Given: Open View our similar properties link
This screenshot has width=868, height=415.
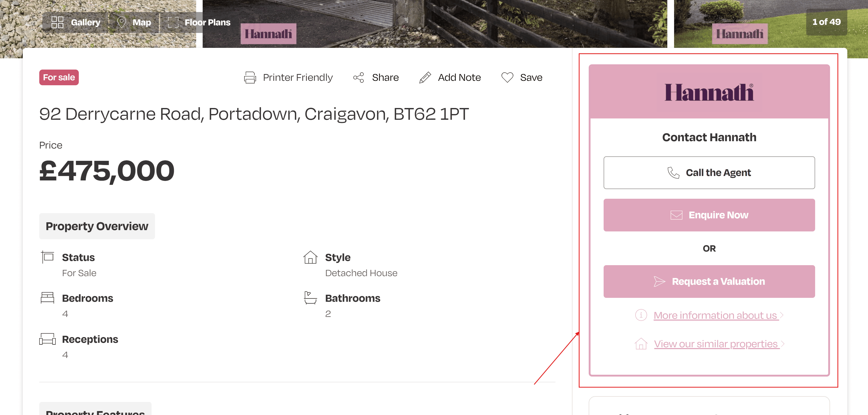Looking at the screenshot, I should tap(717, 344).
